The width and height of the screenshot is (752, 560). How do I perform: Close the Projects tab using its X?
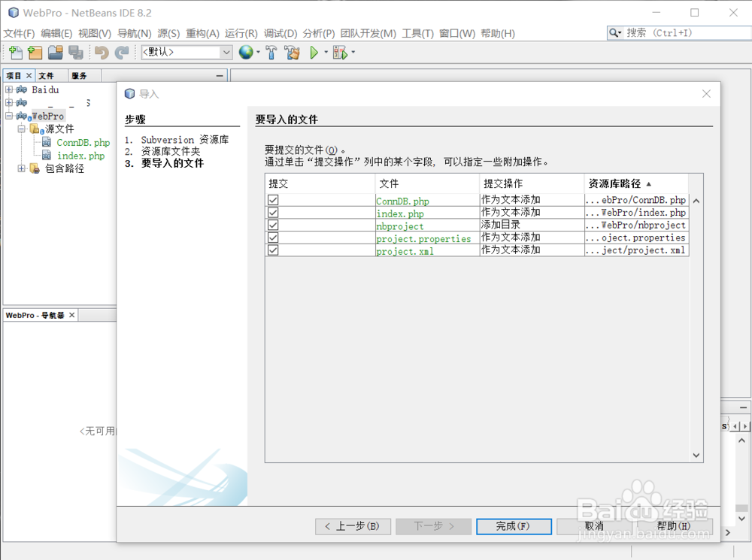(29, 75)
